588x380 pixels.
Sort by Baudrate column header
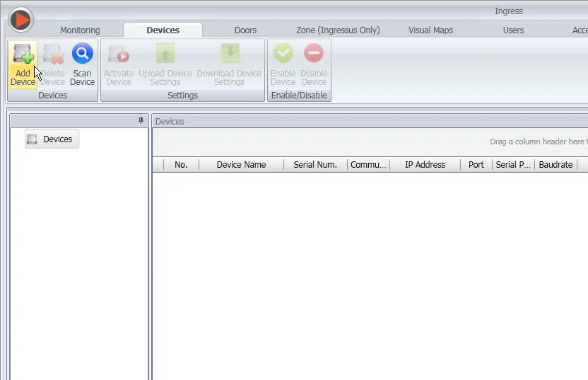(x=555, y=164)
